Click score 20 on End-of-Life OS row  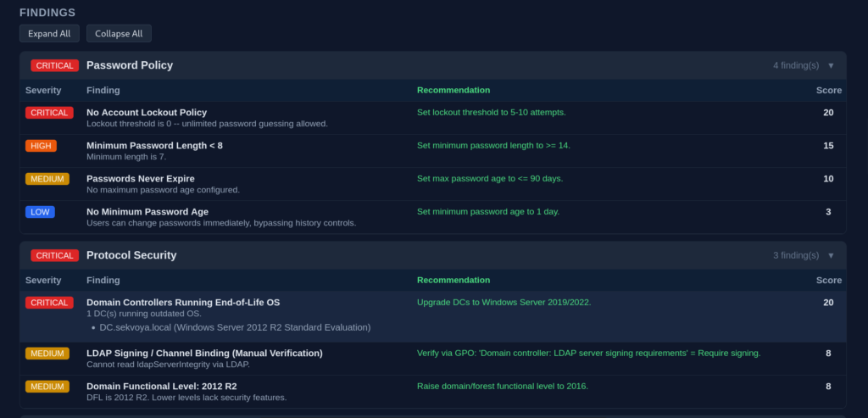pos(828,303)
